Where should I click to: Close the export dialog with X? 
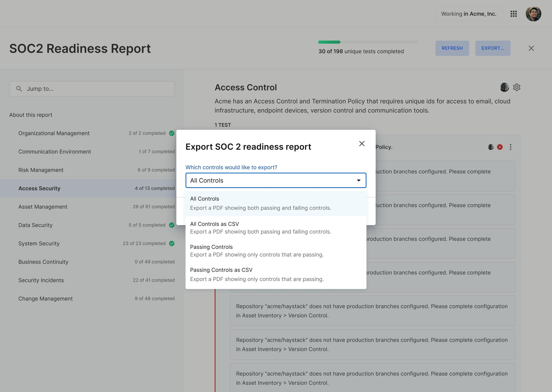pos(361,144)
